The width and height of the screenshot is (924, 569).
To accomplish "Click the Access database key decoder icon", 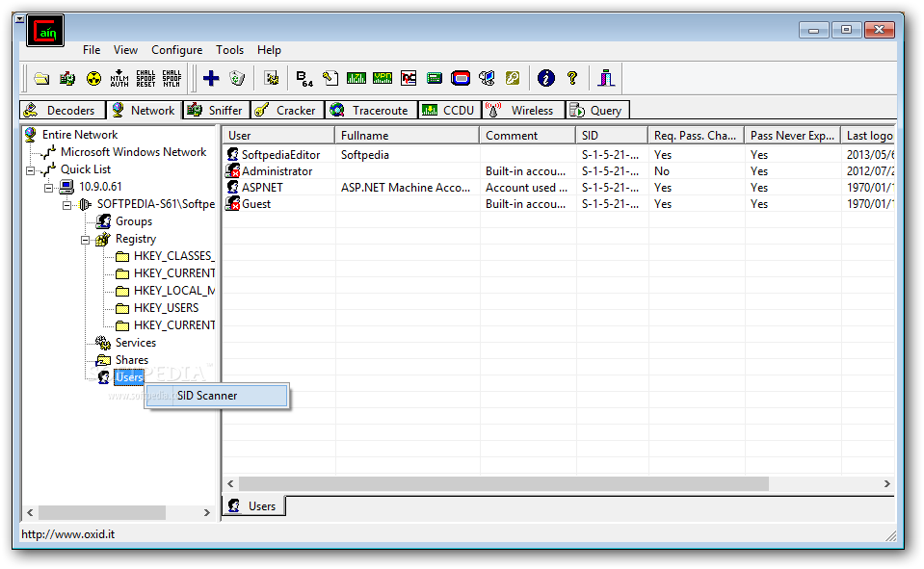I will 330,78.
